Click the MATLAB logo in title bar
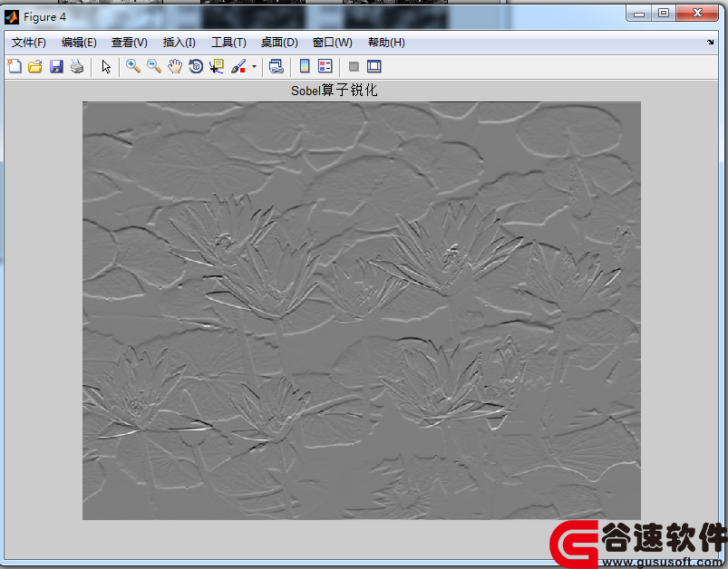 point(12,17)
